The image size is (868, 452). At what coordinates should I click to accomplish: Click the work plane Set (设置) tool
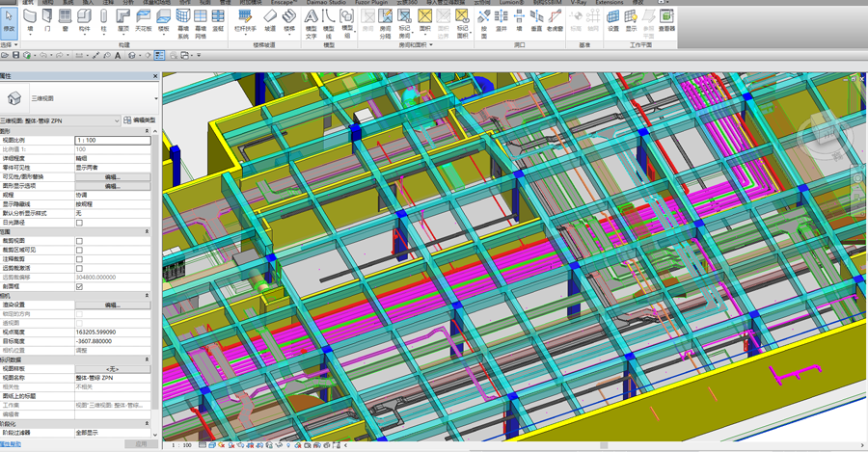[613, 20]
